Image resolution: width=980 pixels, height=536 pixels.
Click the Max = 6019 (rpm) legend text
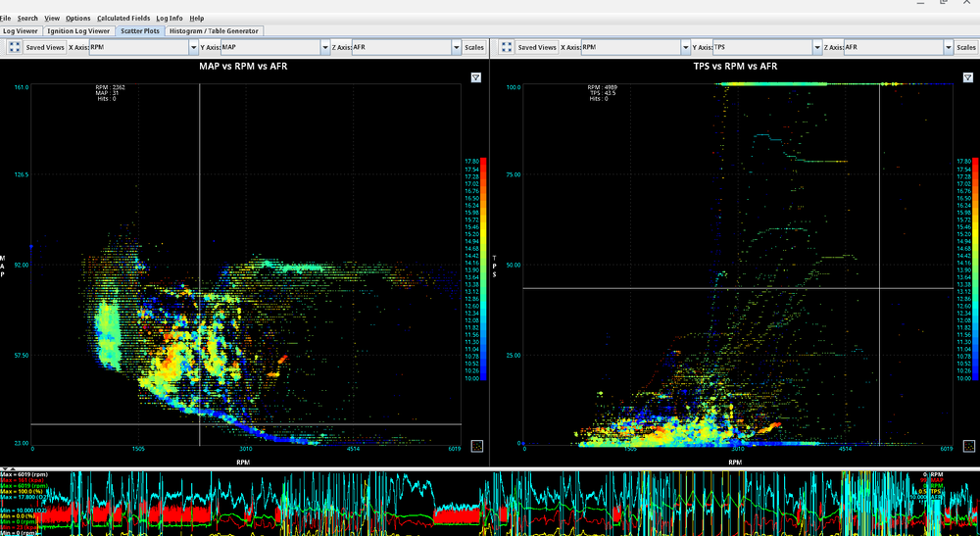(24, 475)
